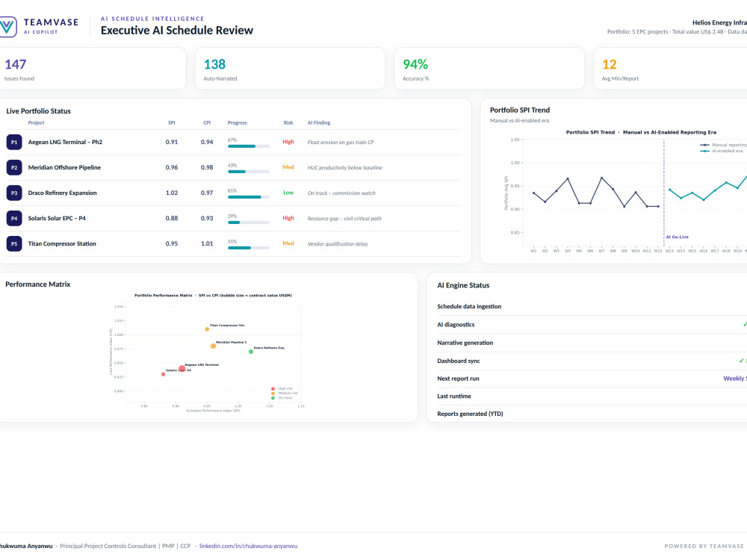Click the P1 badge for Aegean LNG Terminal
This screenshot has width=747, height=560.
[14, 142]
